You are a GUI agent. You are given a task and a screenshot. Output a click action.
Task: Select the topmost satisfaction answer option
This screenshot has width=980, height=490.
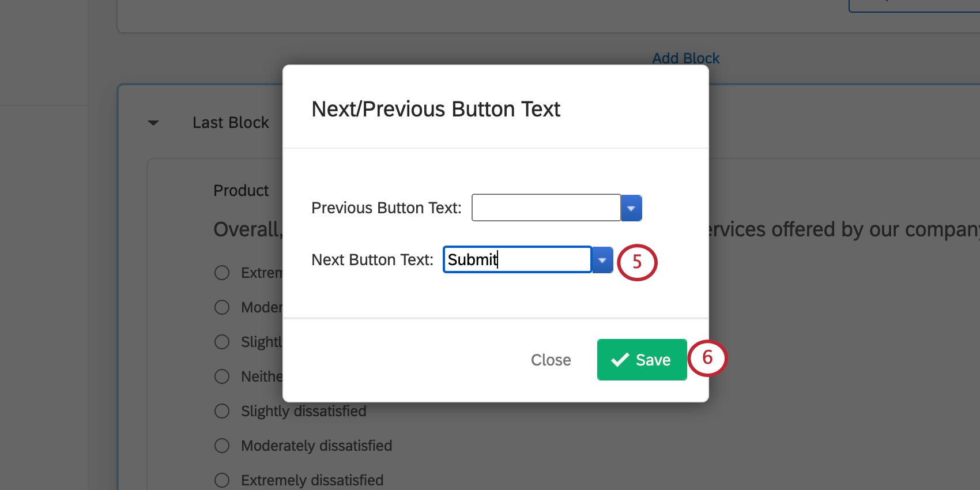222,272
